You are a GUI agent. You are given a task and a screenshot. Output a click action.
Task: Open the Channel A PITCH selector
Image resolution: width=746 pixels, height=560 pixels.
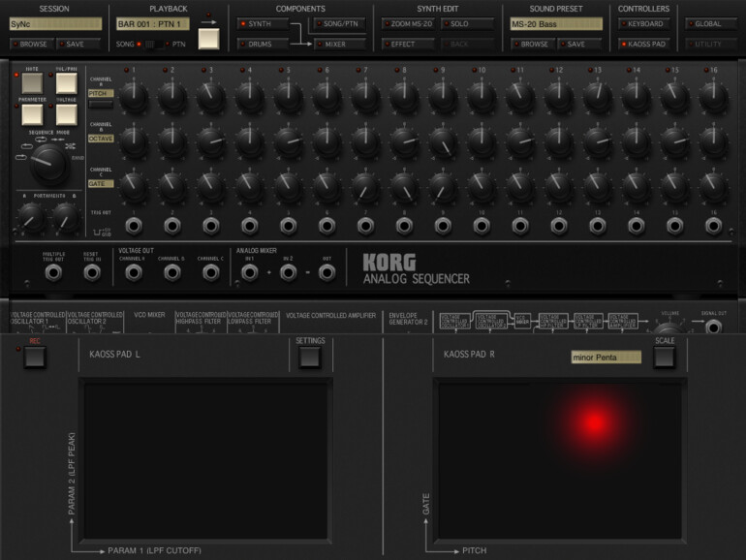click(101, 95)
